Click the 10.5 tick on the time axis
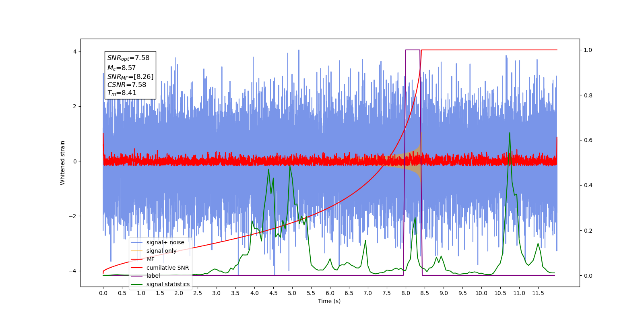644x322 pixels. (x=500, y=293)
